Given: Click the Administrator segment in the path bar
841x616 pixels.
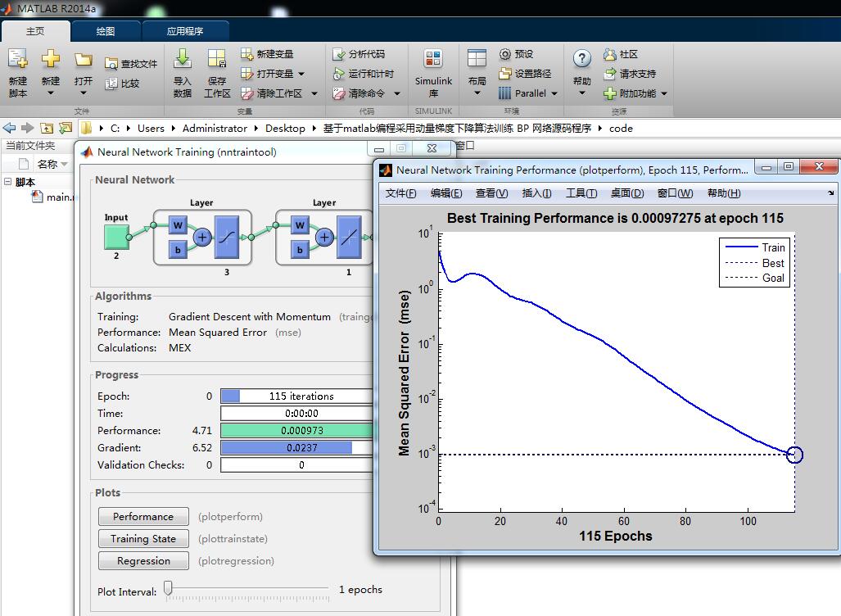Looking at the screenshot, I should 215,129.
